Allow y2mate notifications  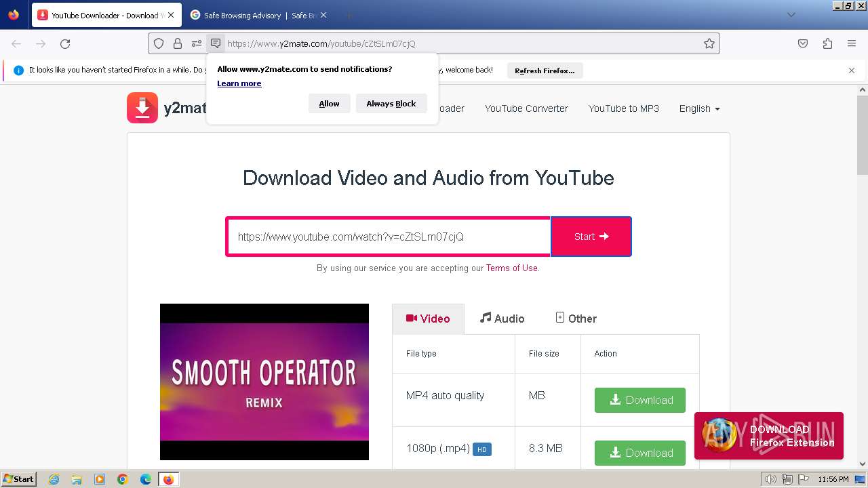click(330, 104)
